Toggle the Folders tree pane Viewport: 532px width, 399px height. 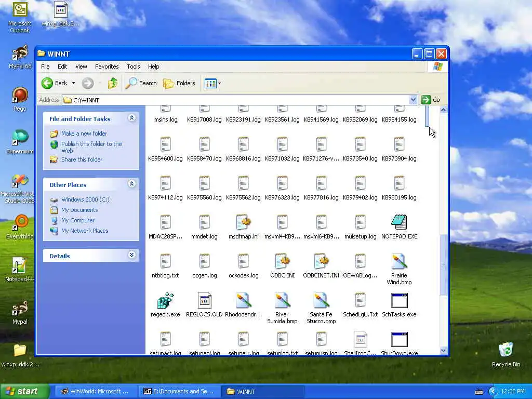(179, 83)
